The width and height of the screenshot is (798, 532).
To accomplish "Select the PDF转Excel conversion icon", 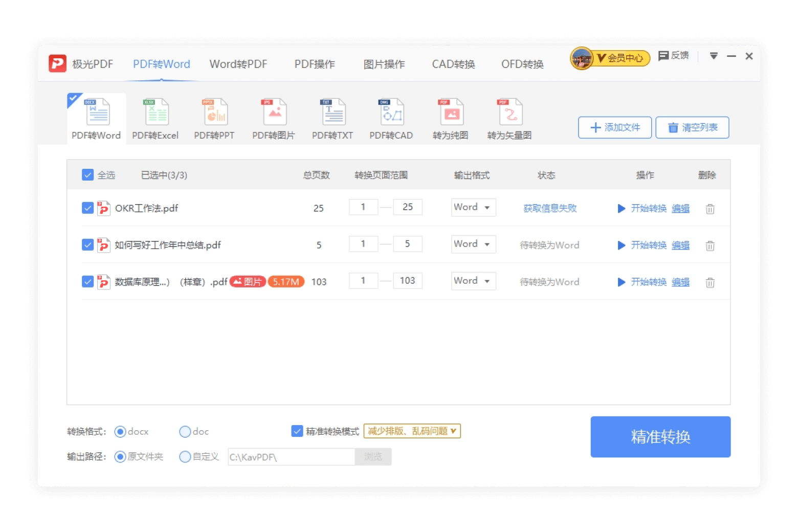I will pyautogui.click(x=156, y=113).
